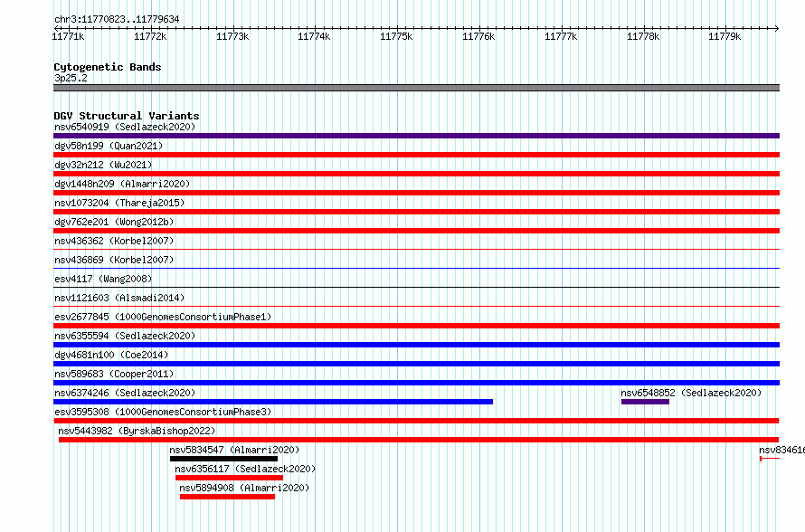The width and height of the screenshot is (805, 532).
Task: Select nsv5894908 (Almarri2020) label
Action: 244,488
